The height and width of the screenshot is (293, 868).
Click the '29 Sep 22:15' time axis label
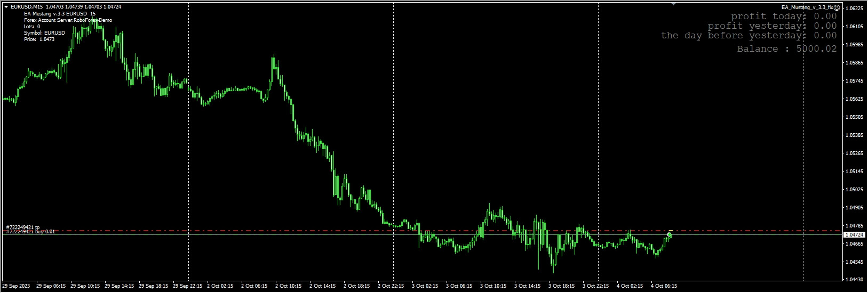pos(188,287)
